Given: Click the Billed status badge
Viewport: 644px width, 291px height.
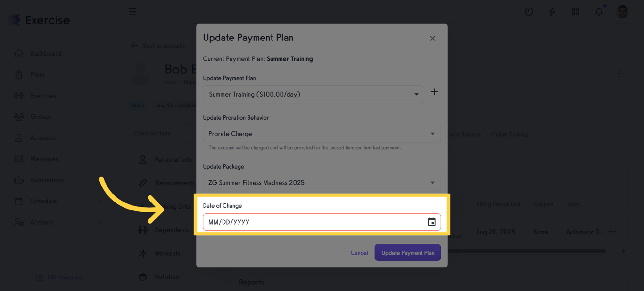Looking at the screenshot, I should tap(137, 105).
